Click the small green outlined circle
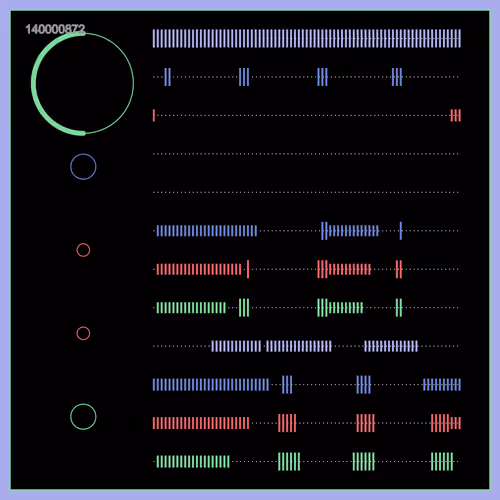The image size is (500, 500). pyautogui.click(x=83, y=417)
